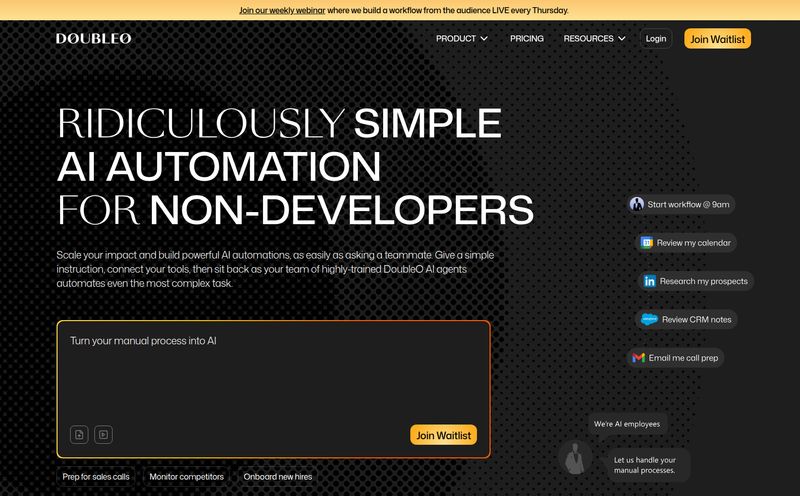This screenshot has height=496, width=800.
Task: Click the Research my prospects chip text
Action: (x=704, y=281)
